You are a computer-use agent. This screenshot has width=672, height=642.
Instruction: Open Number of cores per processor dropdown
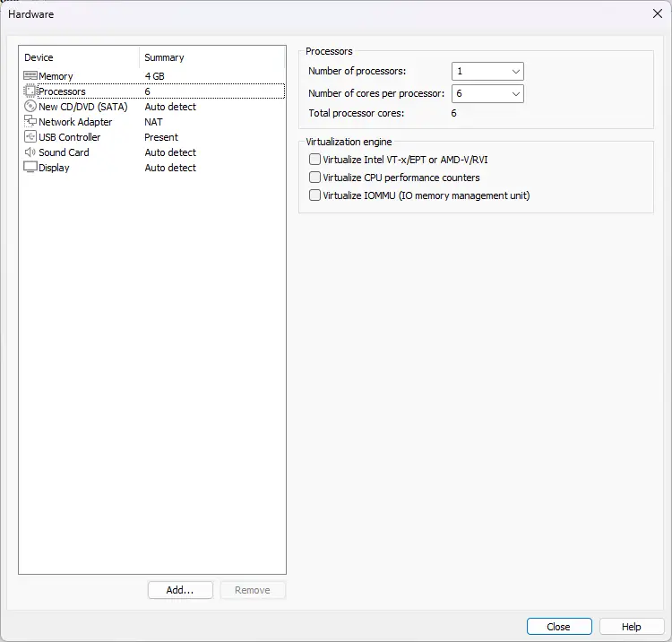tap(487, 93)
